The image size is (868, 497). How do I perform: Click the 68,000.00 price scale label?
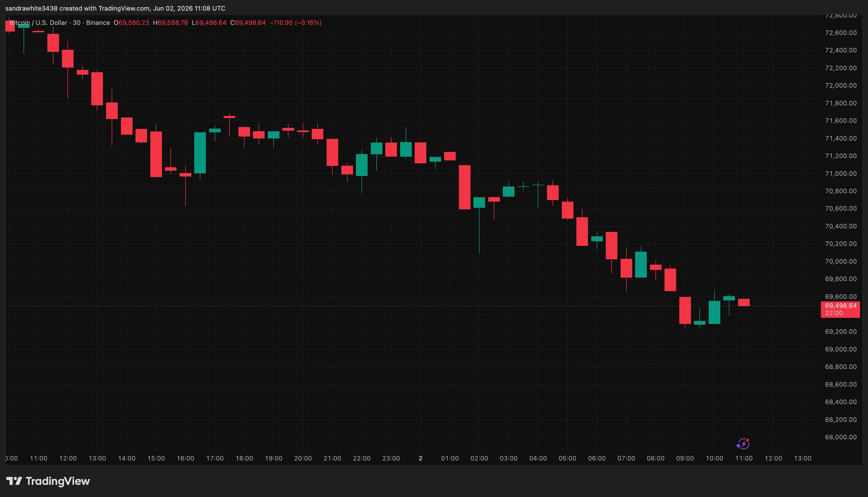[841, 437]
